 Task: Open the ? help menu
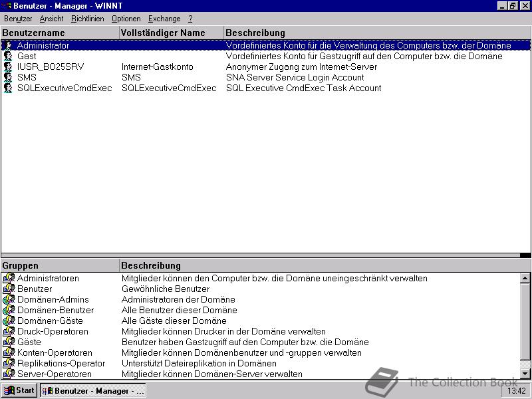click(x=190, y=19)
